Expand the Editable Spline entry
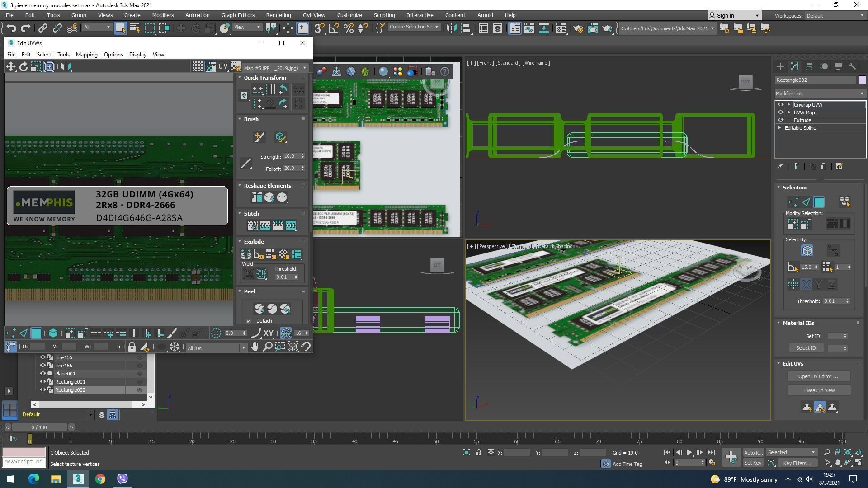Viewport: 868px width, 488px height. click(x=780, y=128)
